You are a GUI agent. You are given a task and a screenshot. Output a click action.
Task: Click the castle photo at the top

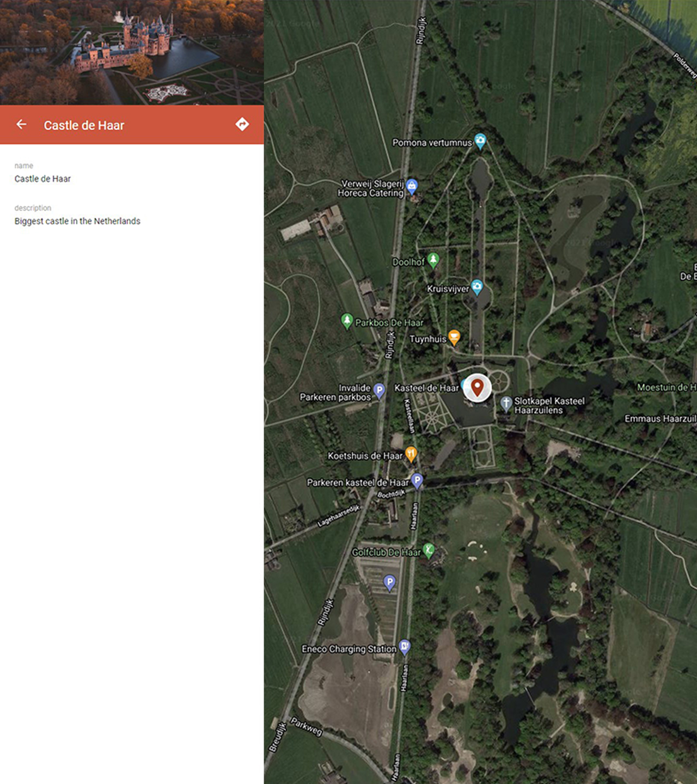(x=131, y=52)
